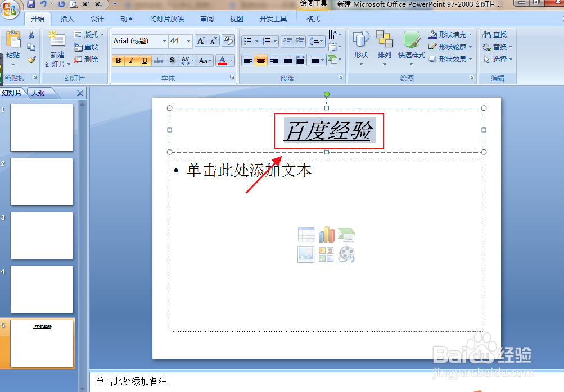The image size is (564, 392).
Task: Decrease font size with the small A
Action: pyautogui.click(x=213, y=41)
